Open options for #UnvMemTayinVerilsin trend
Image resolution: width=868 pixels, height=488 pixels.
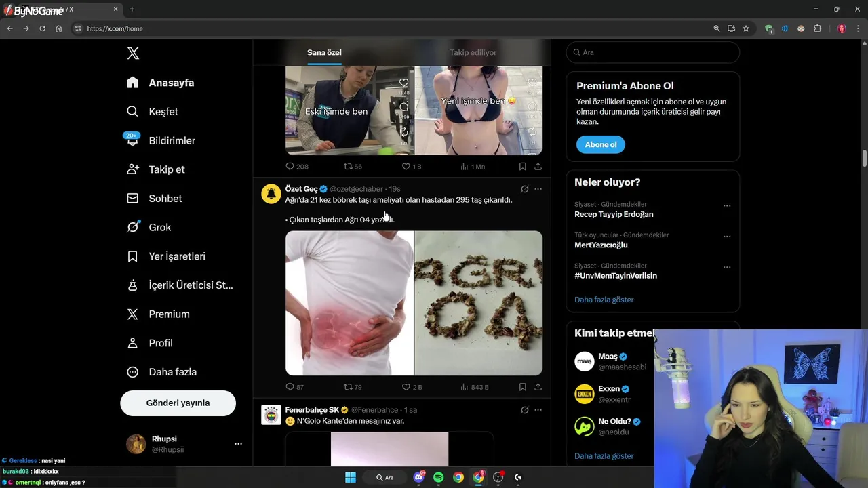[x=727, y=267]
